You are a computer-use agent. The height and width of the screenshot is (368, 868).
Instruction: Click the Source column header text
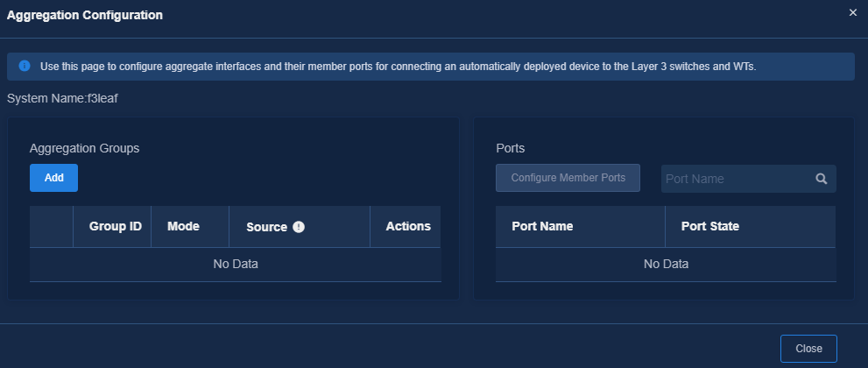(267, 227)
